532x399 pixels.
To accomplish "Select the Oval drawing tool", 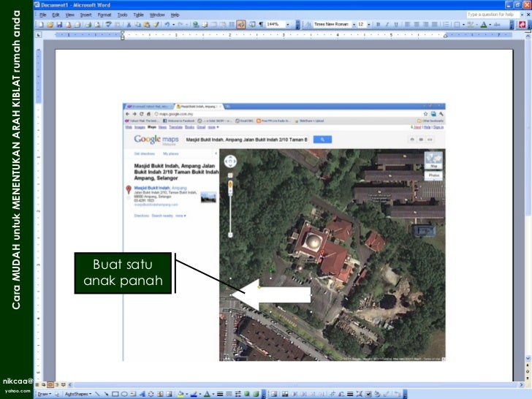I will point(123,393).
